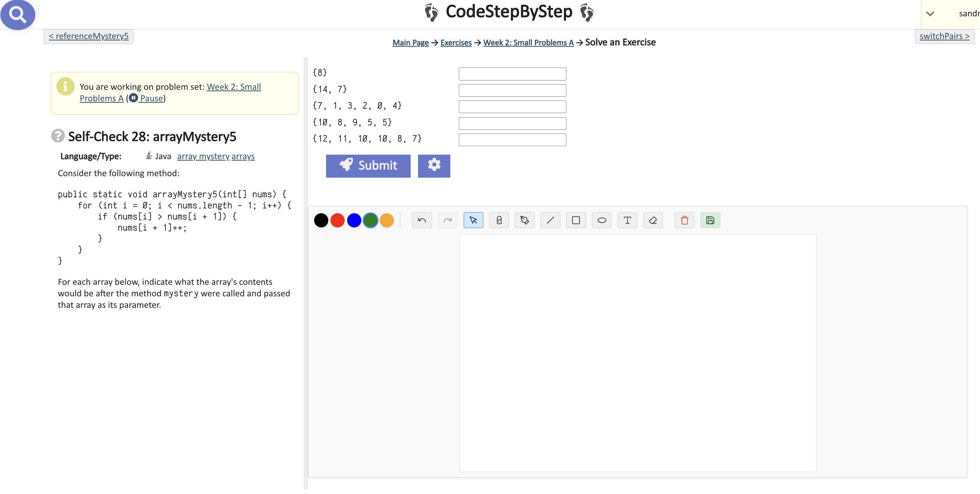980x494 pixels.
Task: Toggle the lock tool in drawing toolbar
Action: click(499, 220)
